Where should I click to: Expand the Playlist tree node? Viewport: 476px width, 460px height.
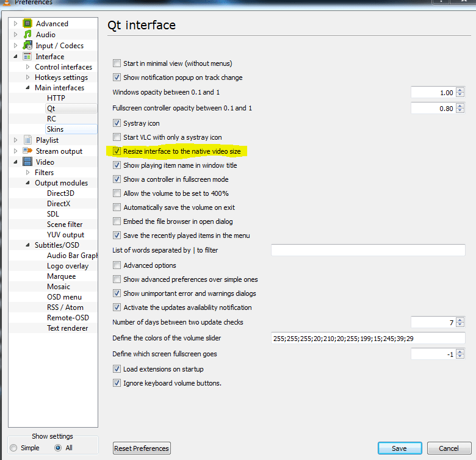tap(15, 140)
